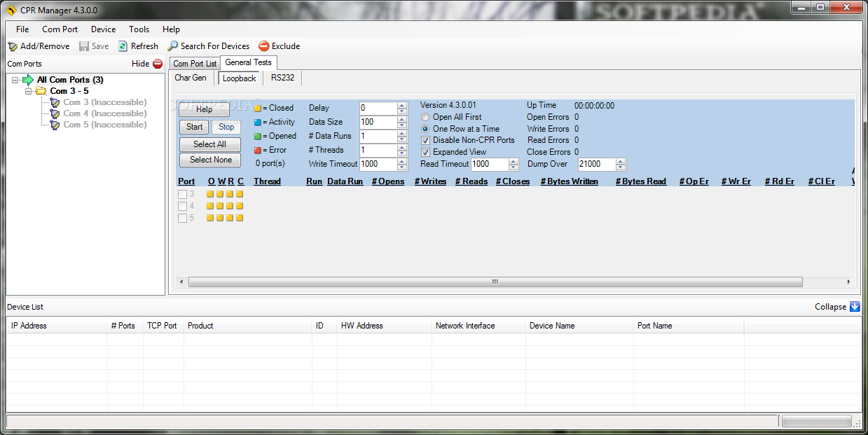Click the Select None button
The width and height of the screenshot is (868, 435).
[211, 160]
